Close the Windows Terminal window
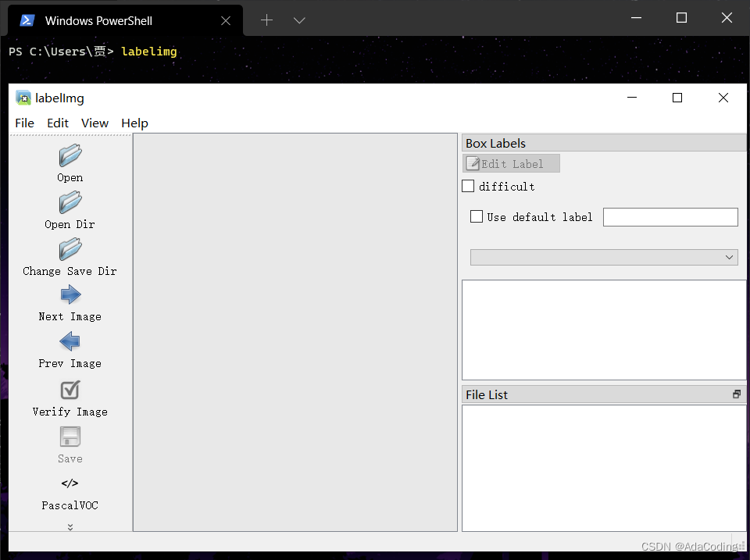Screen dimensions: 750x560 pos(727,18)
